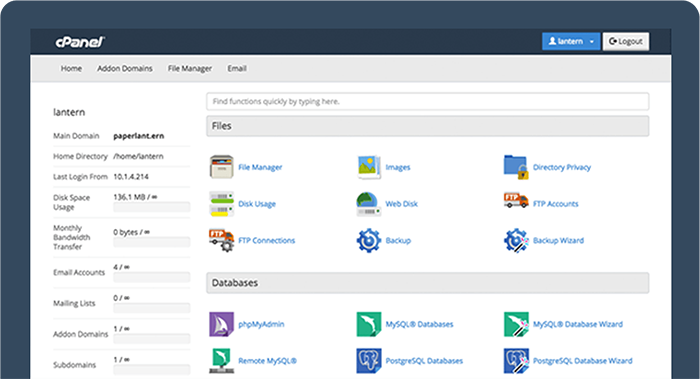This screenshot has width=700, height=379.
Task: Click the Find functions search field
Action: tap(428, 101)
